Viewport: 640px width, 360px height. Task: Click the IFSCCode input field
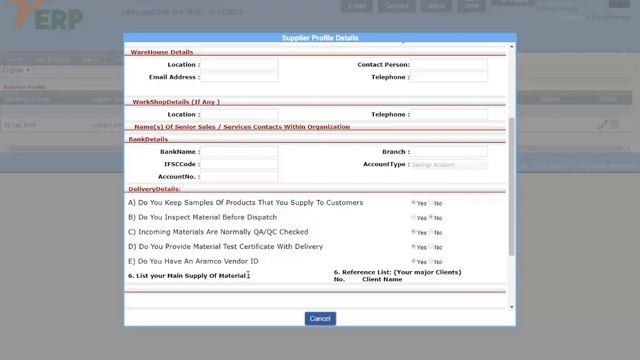[239, 164]
